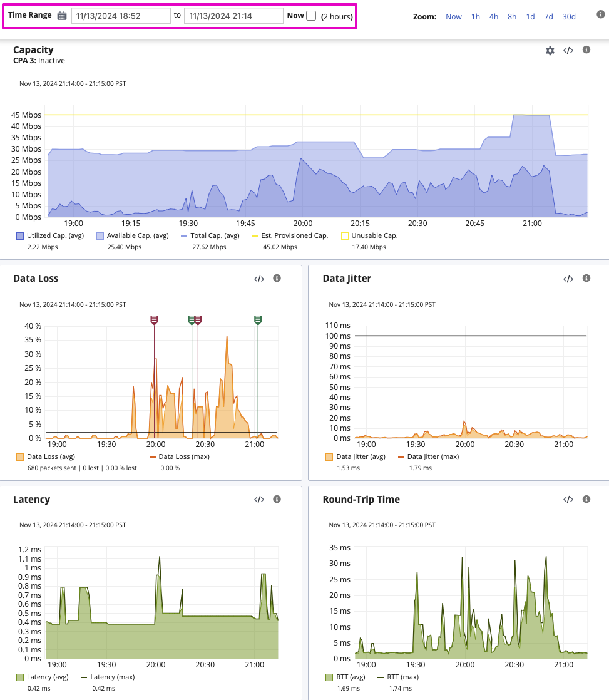Show info for the Capacity chart

[586, 50]
